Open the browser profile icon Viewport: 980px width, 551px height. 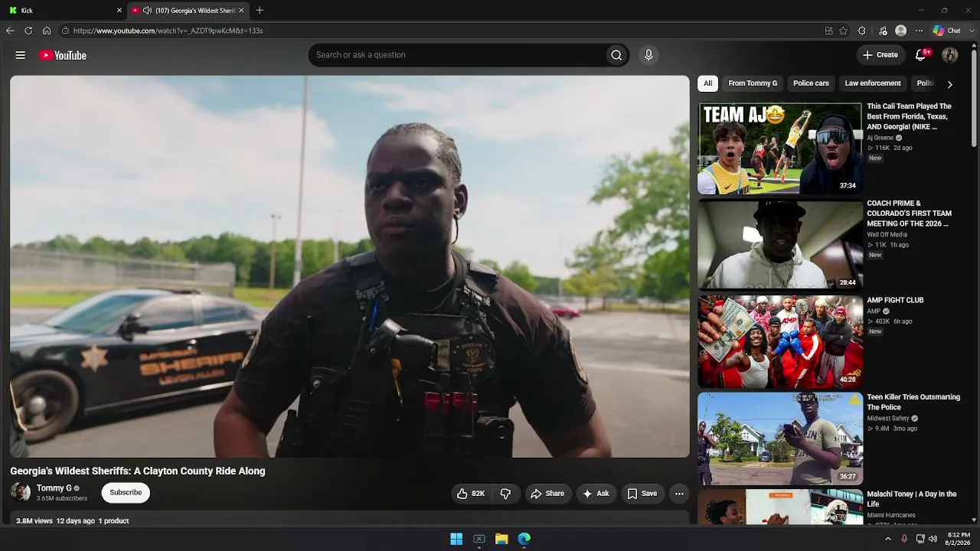[x=901, y=31]
